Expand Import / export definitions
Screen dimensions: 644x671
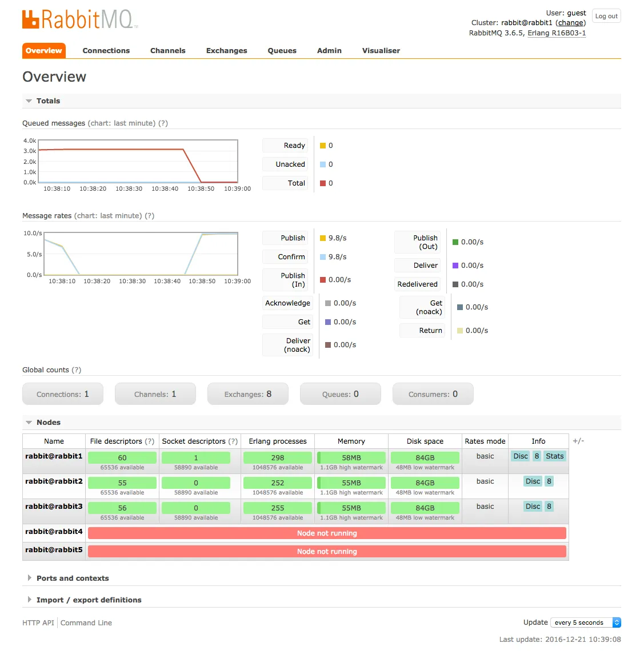click(85, 600)
